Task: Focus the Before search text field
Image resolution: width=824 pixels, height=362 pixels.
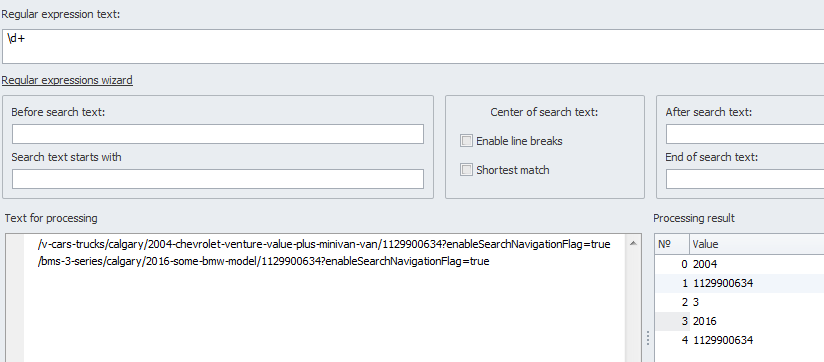Action: (x=218, y=134)
